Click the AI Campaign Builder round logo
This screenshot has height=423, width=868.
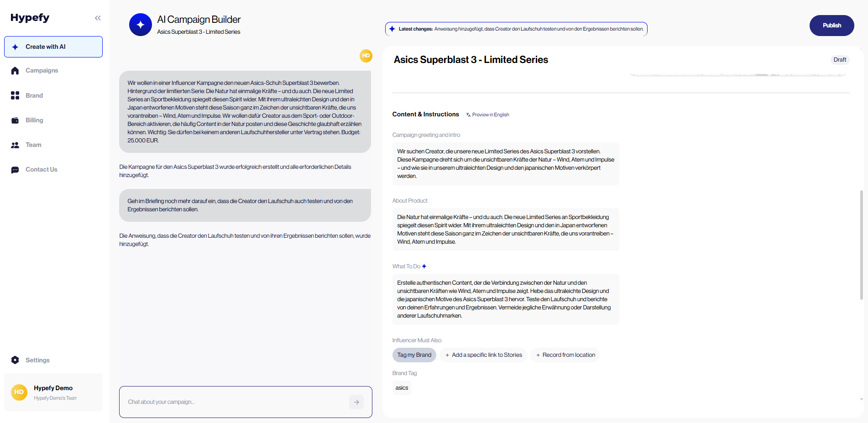point(141,25)
